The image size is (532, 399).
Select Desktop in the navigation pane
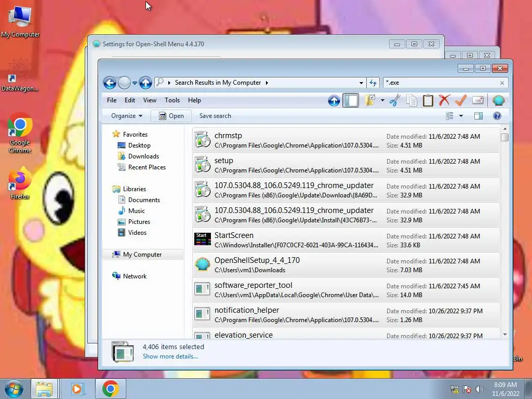click(139, 145)
